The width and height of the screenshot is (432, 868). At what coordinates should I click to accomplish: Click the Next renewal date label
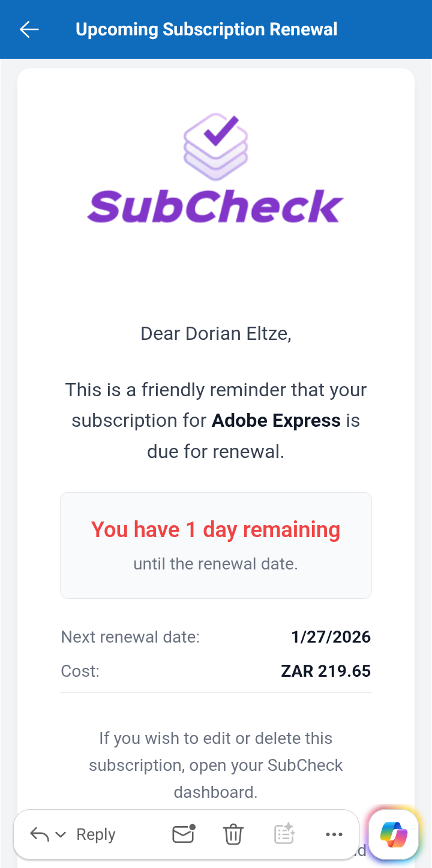(x=130, y=637)
